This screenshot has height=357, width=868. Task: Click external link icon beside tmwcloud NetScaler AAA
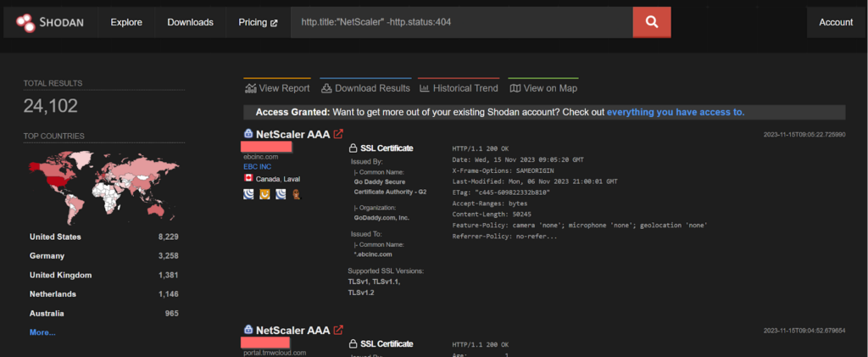coord(338,330)
